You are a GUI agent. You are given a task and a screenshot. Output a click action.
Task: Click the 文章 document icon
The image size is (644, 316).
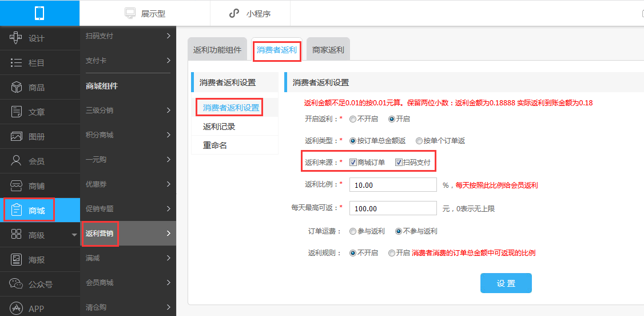pyautogui.click(x=15, y=112)
